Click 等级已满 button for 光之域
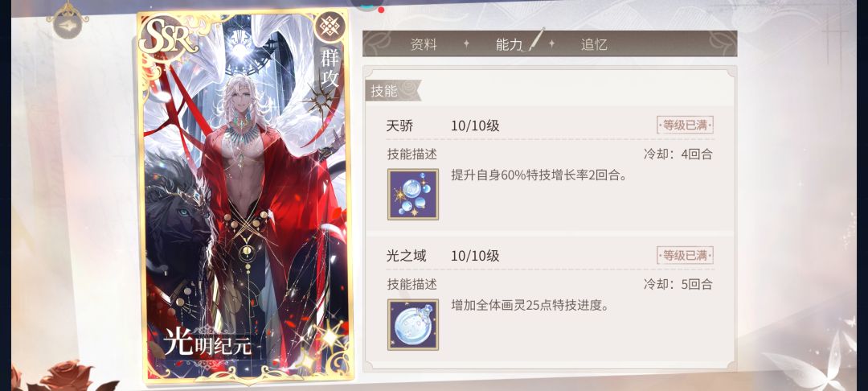 [685, 255]
